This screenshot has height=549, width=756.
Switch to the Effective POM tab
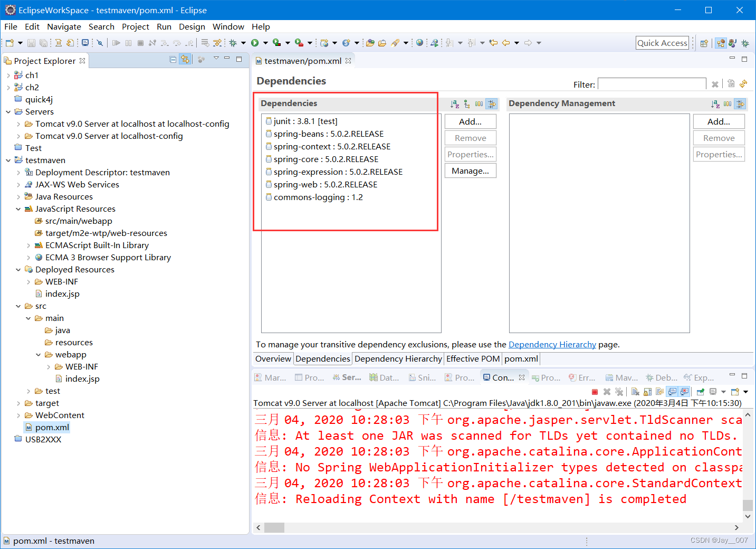click(x=473, y=359)
